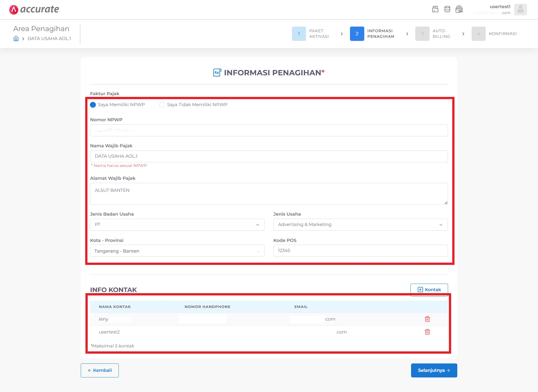Viewport: 538px width, 392px height.
Task: Open the printer icon in the header
Action: (435, 9)
